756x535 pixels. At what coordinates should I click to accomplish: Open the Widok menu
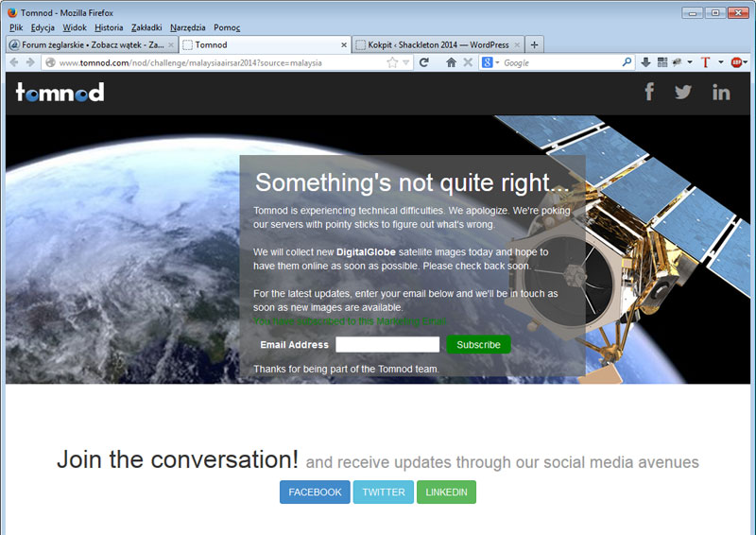75,27
